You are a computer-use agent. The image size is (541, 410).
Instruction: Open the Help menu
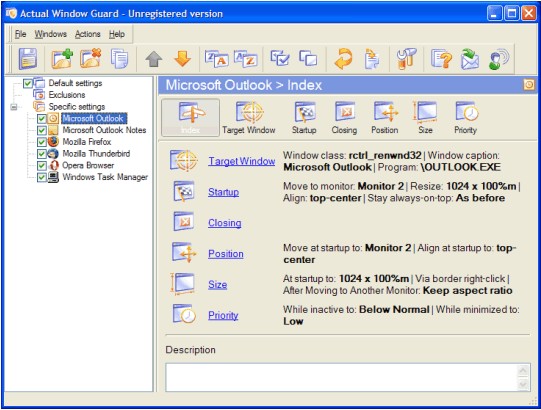pyautogui.click(x=117, y=34)
